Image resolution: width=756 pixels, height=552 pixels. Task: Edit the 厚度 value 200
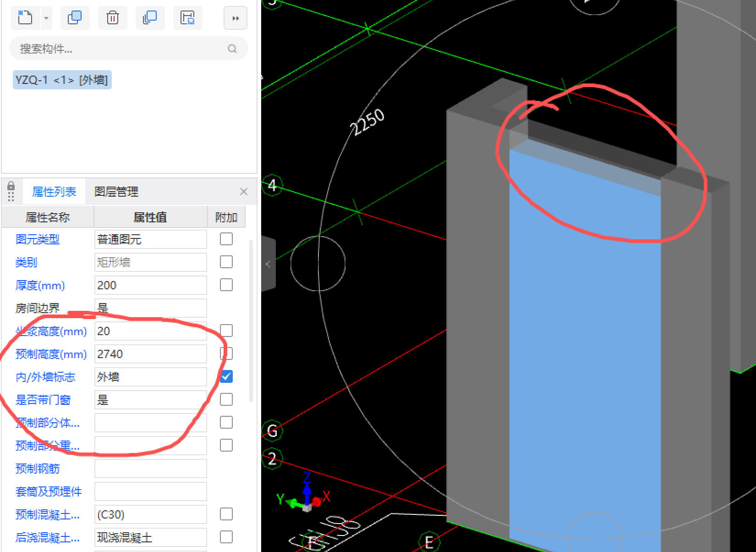point(151,285)
